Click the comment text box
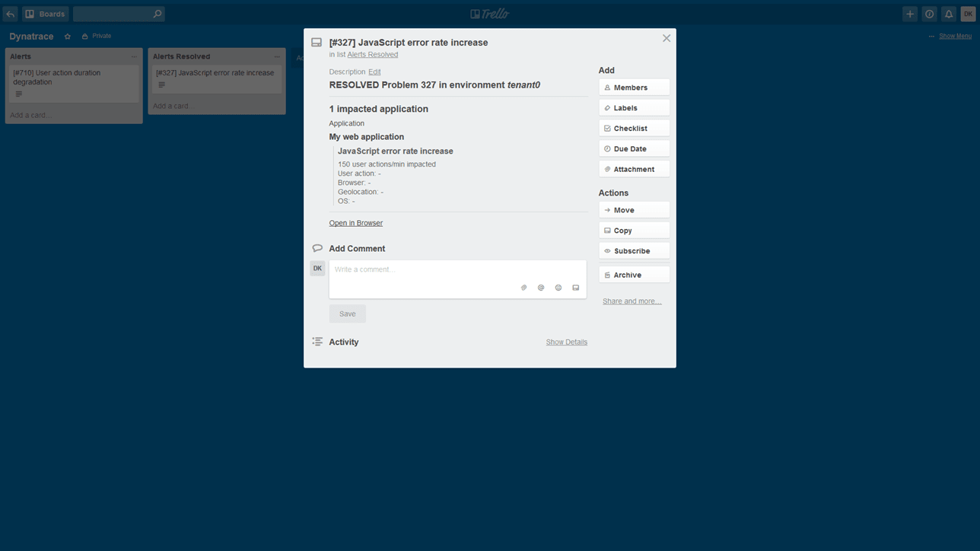Screen dimensions: 980x551 click(x=457, y=279)
